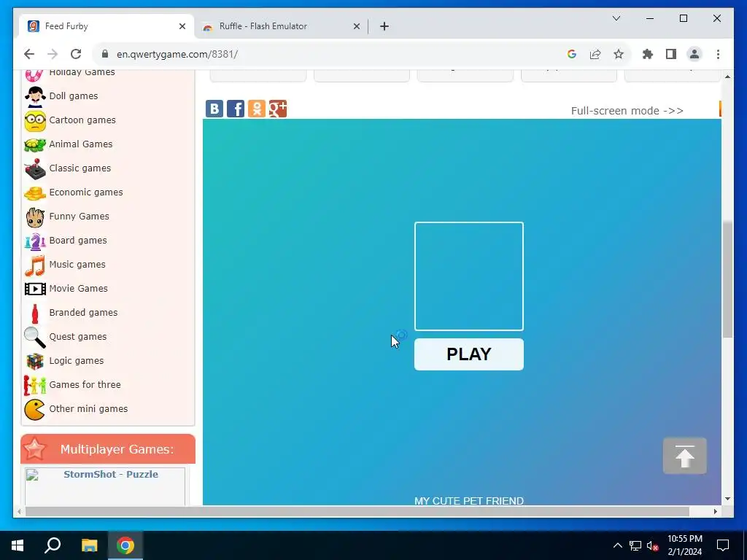
Task: Click the scrollbar down arrow
Action: point(727,499)
